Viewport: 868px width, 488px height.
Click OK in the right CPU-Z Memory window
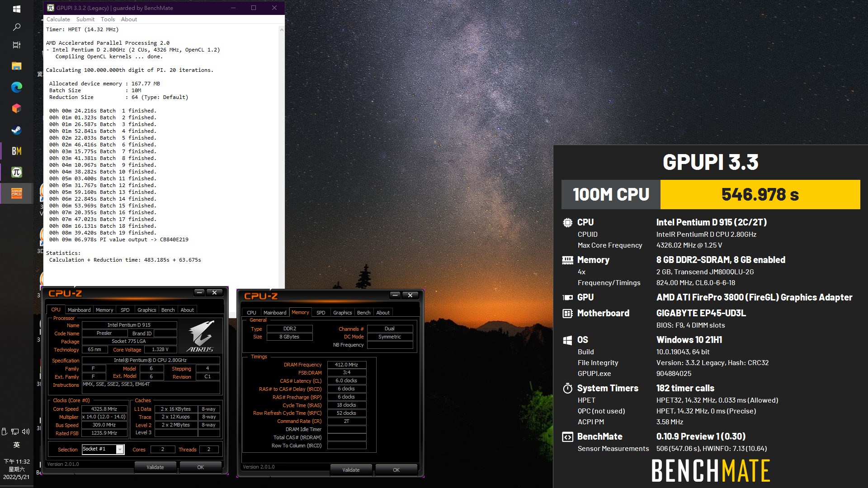pos(396,470)
